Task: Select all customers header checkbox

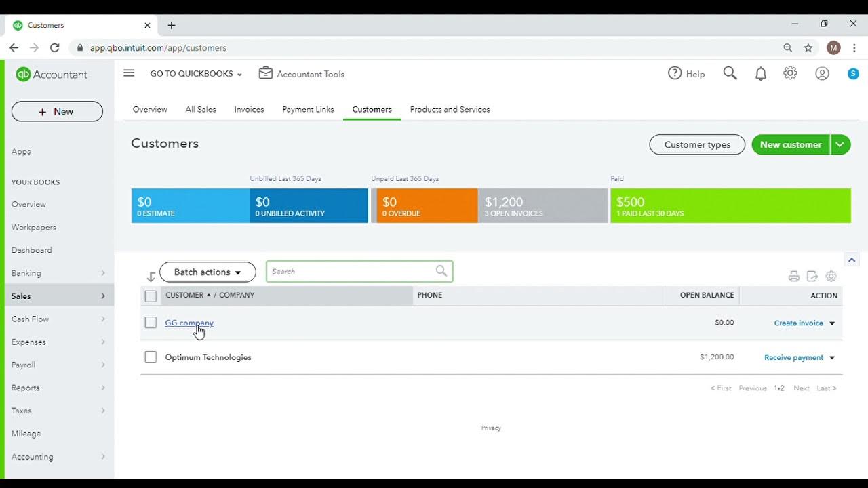Action: 151,296
